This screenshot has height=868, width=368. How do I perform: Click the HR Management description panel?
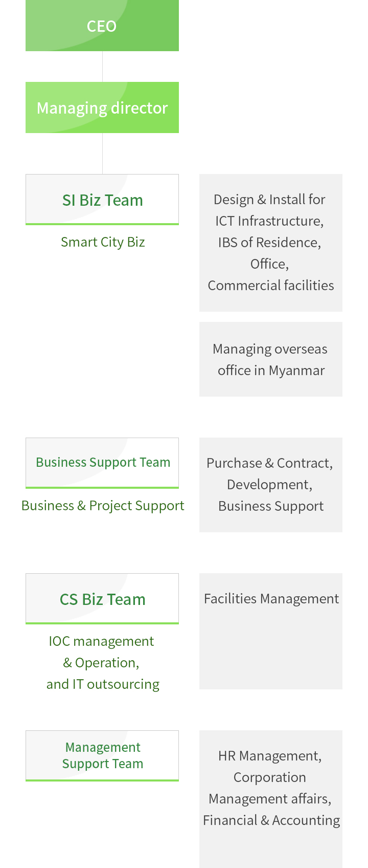pos(271,799)
